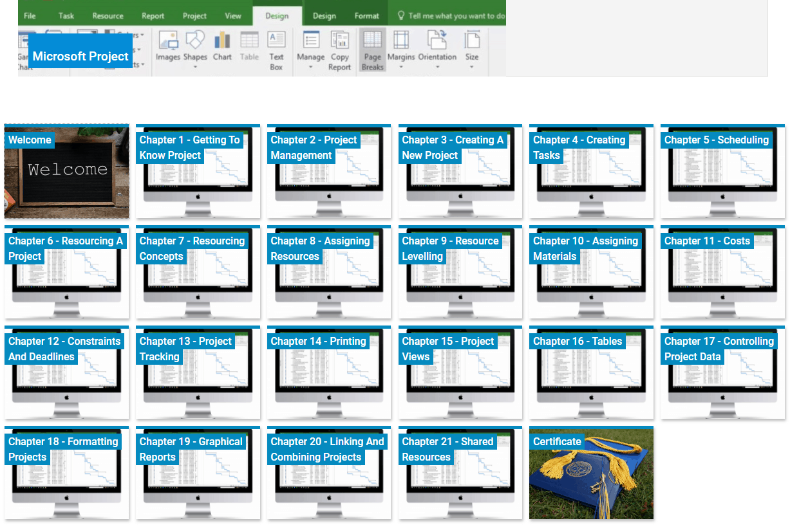Switch to the View ribbon tab

pyautogui.click(x=233, y=16)
